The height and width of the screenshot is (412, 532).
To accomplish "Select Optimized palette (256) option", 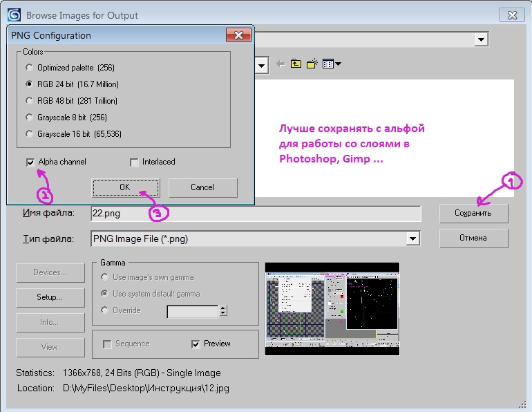I will pyautogui.click(x=29, y=68).
